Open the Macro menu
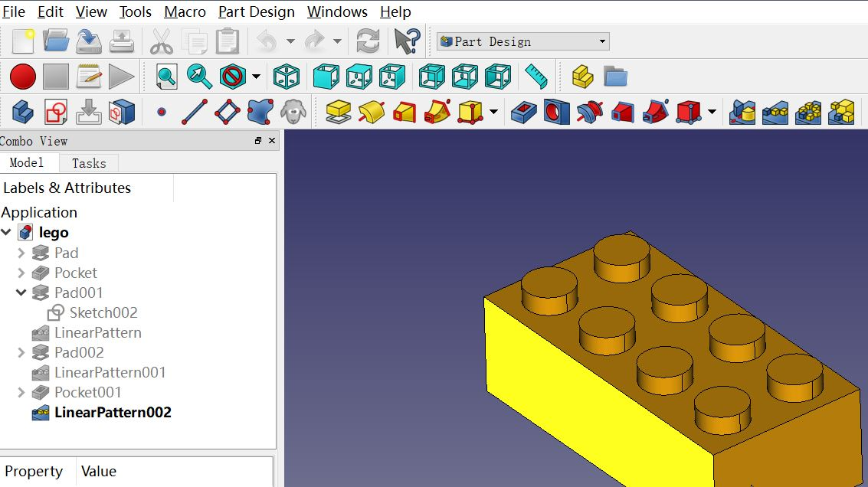The width and height of the screenshot is (868, 487). [x=185, y=11]
